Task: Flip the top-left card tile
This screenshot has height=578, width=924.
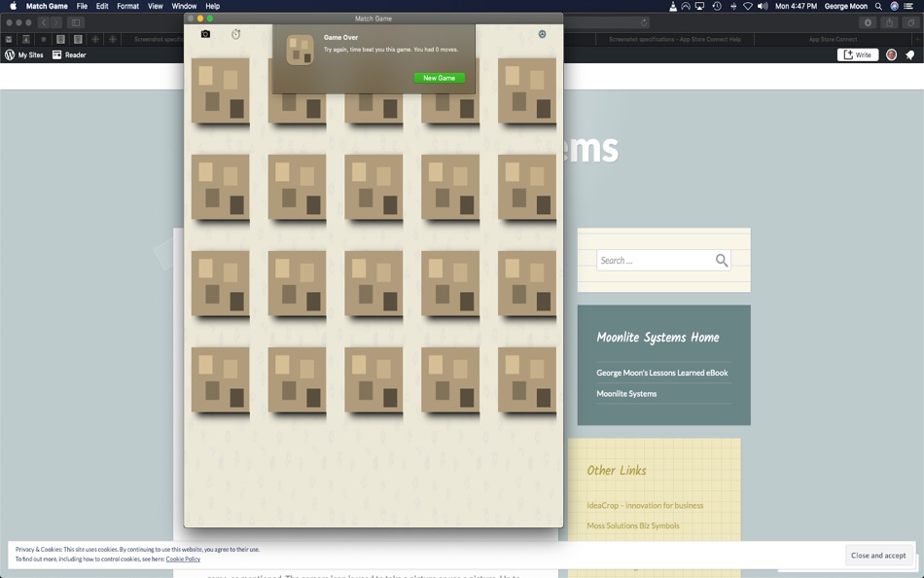Action: click(x=220, y=90)
